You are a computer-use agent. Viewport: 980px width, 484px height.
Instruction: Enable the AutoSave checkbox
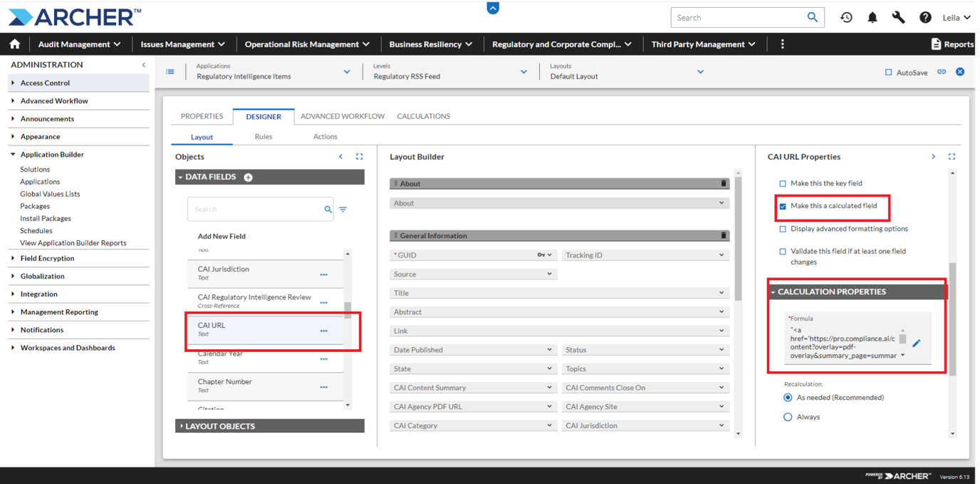(888, 73)
